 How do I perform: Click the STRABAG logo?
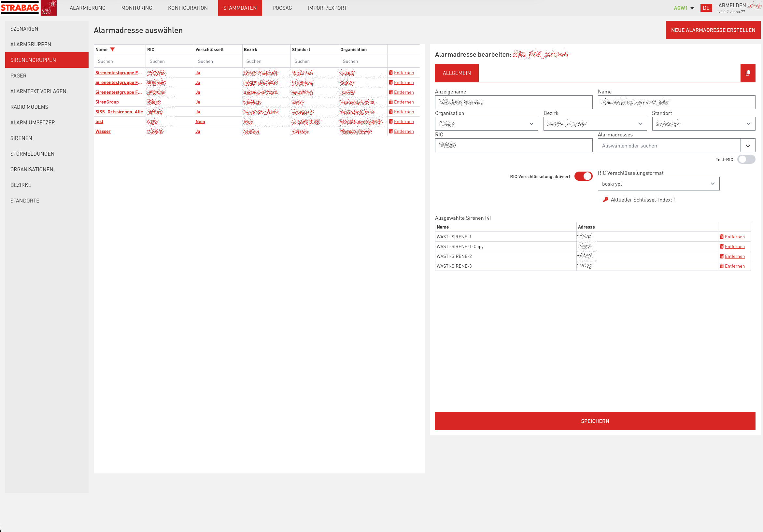(x=20, y=7)
